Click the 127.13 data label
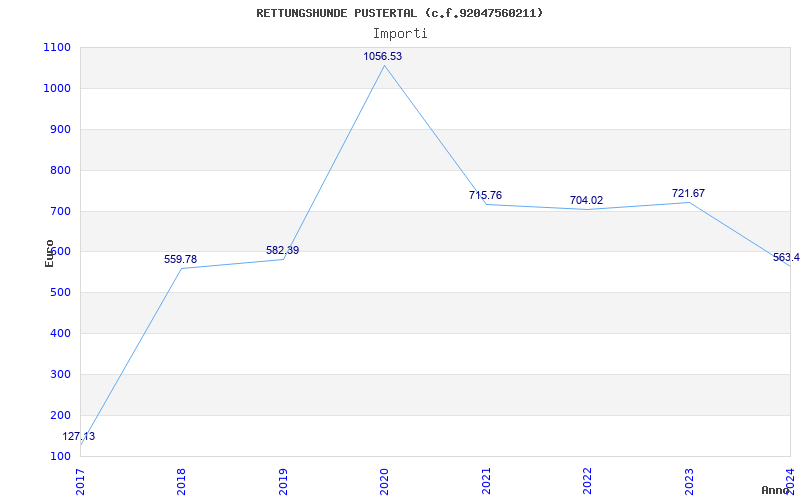Viewport: 800px width, 500px height. click(79, 437)
